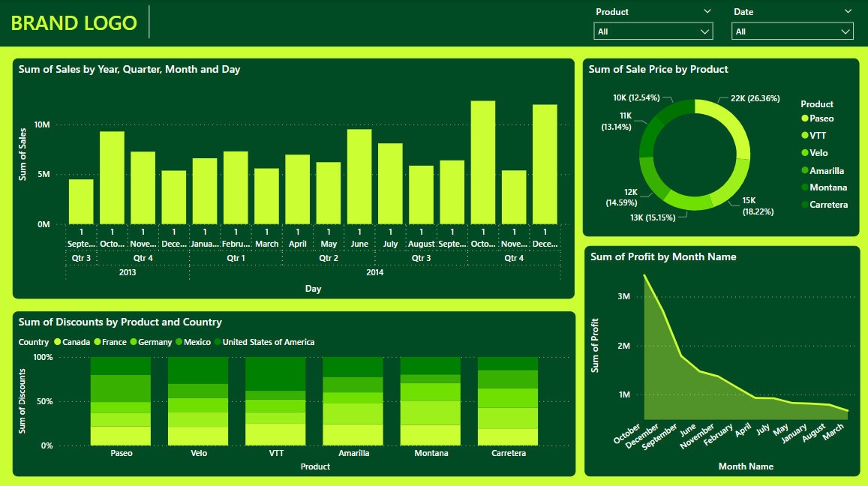This screenshot has height=486, width=868.
Task: Click the 'All' value in the Date slicer
Action: (743, 31)
